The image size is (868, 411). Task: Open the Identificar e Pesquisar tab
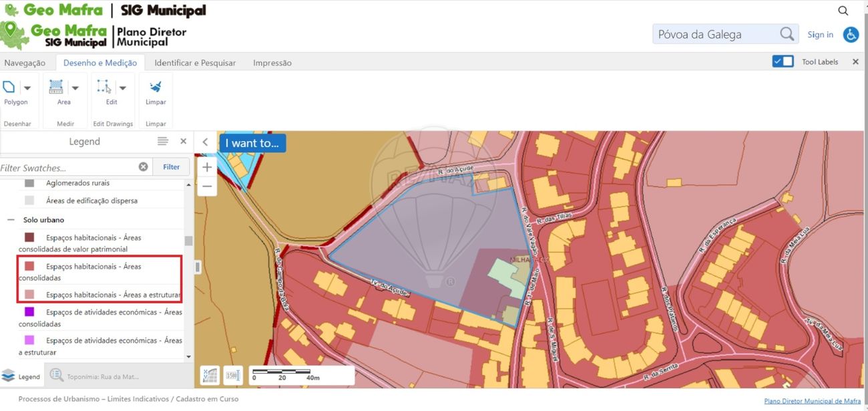pyautogui.click(x=195, y=63)
